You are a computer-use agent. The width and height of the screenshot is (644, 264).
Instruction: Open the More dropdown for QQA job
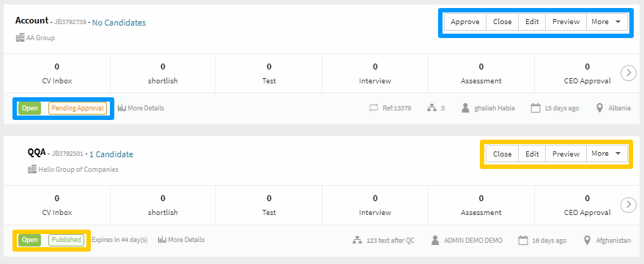point(607,154)
